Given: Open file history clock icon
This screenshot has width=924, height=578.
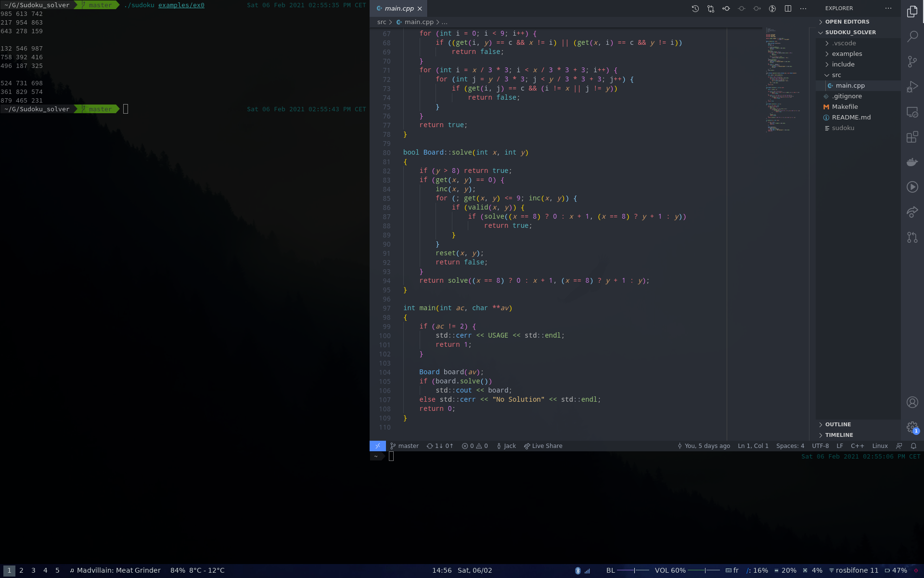Looking at the screenshot, I should [695, 9].
